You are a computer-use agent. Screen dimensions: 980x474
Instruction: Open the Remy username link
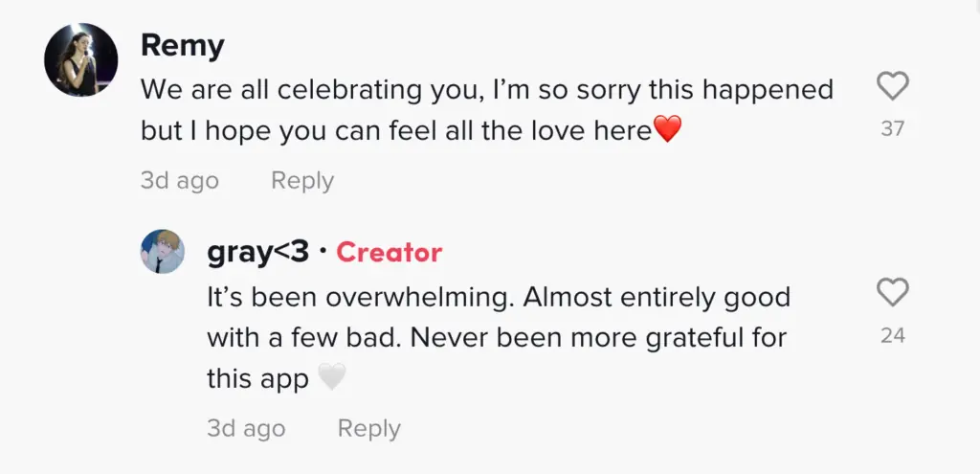pyautogui.click(x=182, y=45)
